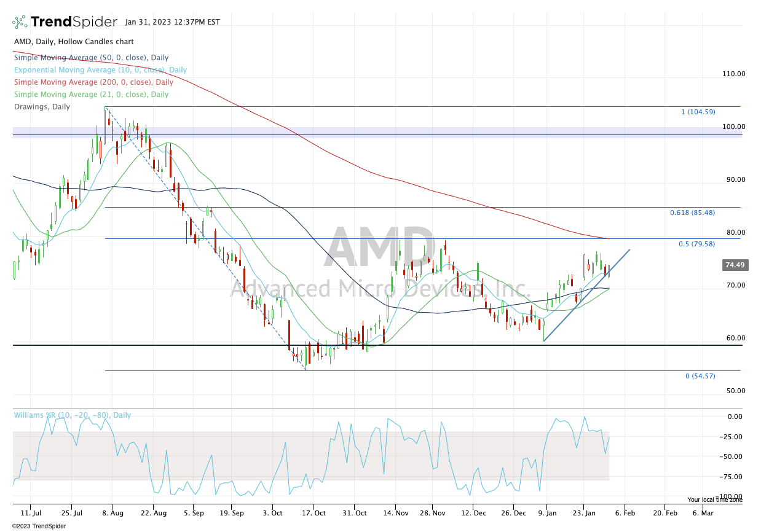This screenshot has height=532, width=761.
Task: Select the blue rising trendline drawing from January
Action: (x=587, y=295)
